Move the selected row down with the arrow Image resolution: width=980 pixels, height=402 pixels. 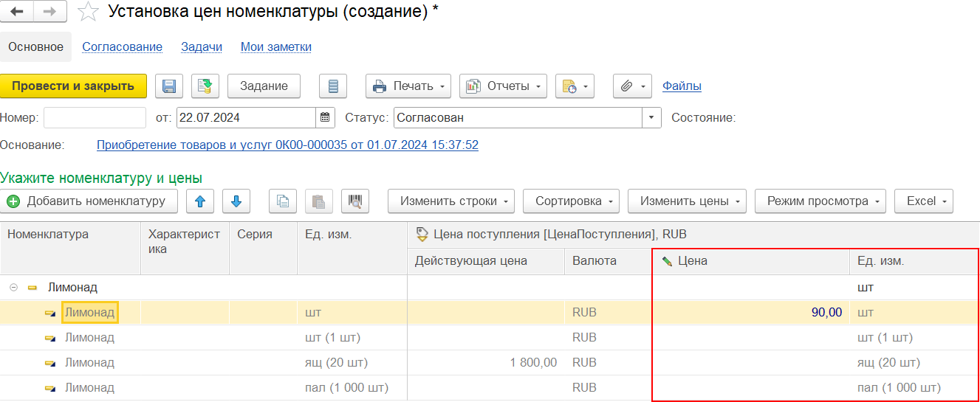[x=236, y=201]
